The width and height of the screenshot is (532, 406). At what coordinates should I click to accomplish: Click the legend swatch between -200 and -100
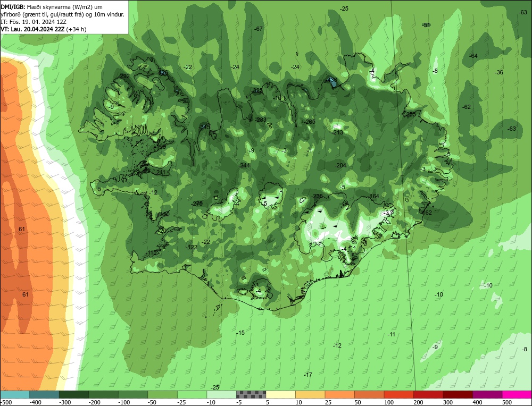103,394
